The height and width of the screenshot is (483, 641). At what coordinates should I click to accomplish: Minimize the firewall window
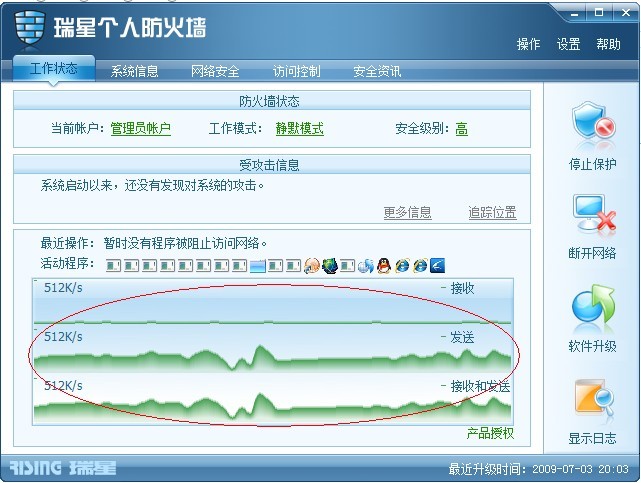pos(575,13)
